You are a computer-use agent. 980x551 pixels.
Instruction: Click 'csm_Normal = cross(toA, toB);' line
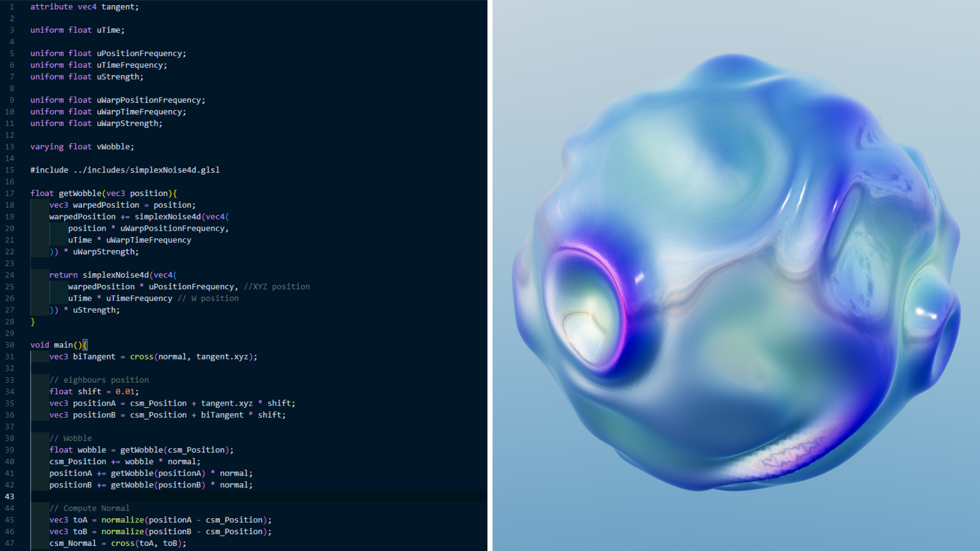click(118, 544)
